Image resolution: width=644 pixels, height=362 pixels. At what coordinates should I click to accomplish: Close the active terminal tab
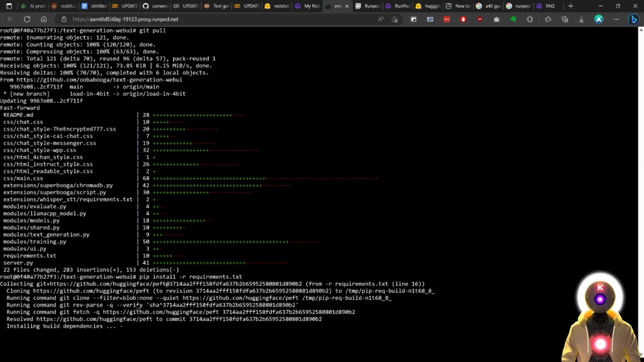pyautogui.click(x=347, y=6)
